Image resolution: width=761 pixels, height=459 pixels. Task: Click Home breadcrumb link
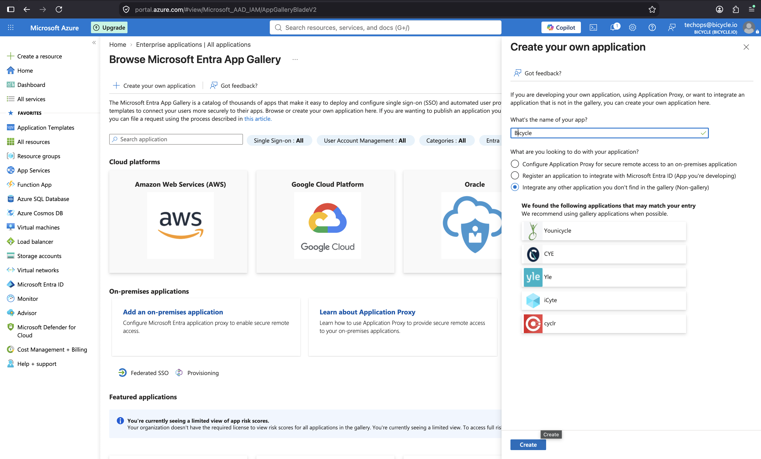(117, 45)
